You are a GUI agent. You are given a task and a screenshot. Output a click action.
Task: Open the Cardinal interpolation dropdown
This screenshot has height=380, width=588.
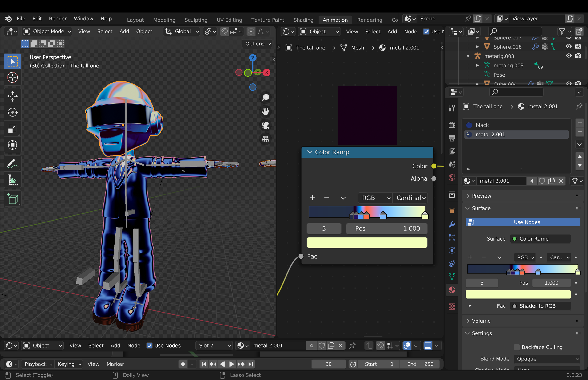[411, 198]
